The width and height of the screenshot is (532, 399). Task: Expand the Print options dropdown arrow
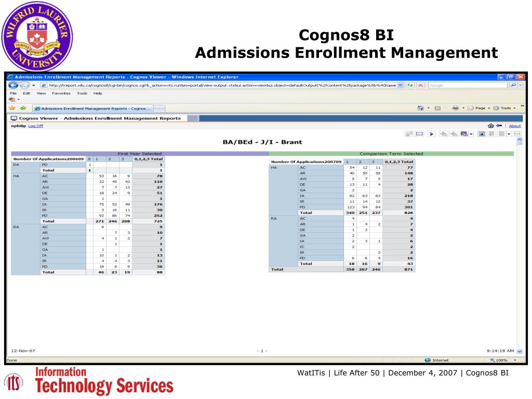pyautogui.click(x=463, y=108)
